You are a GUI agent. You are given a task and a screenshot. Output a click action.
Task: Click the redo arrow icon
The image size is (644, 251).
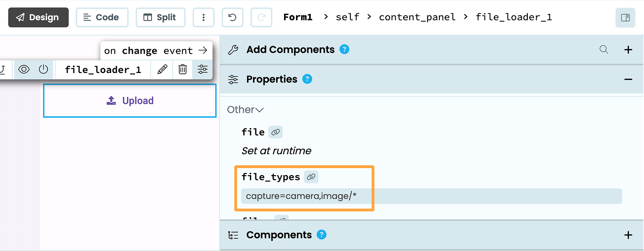tap(261, 17)
